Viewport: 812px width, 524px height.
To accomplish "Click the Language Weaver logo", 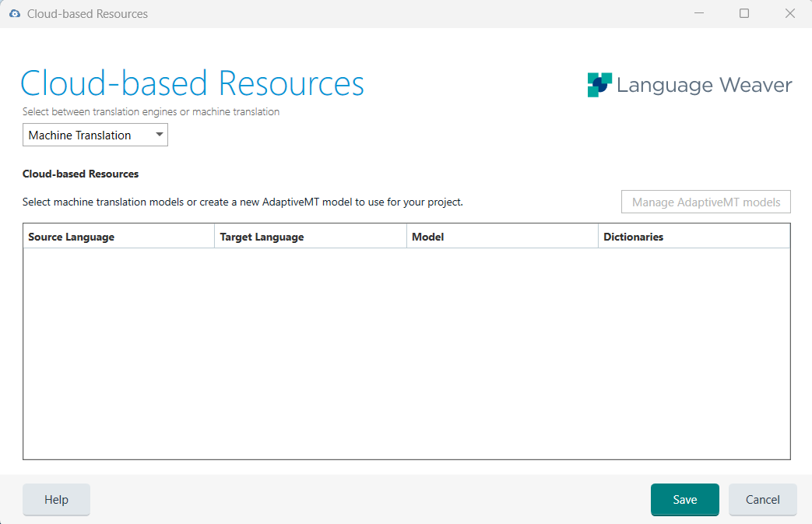I will [x=689, y=85].
